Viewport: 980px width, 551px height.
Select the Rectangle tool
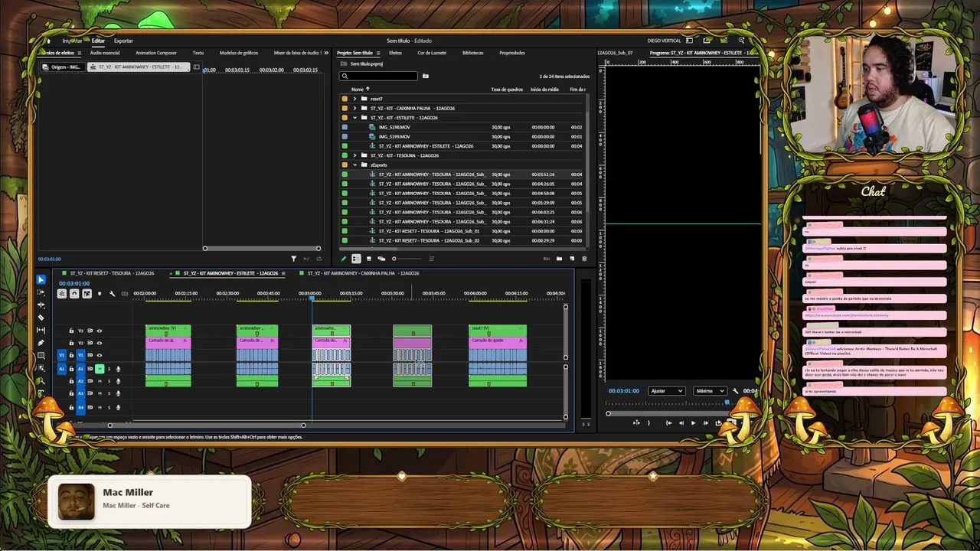click(41, 355)
